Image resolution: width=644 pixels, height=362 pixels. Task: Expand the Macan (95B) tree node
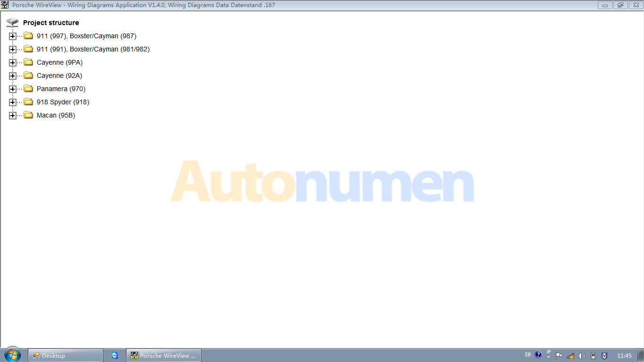click(13, 115)
